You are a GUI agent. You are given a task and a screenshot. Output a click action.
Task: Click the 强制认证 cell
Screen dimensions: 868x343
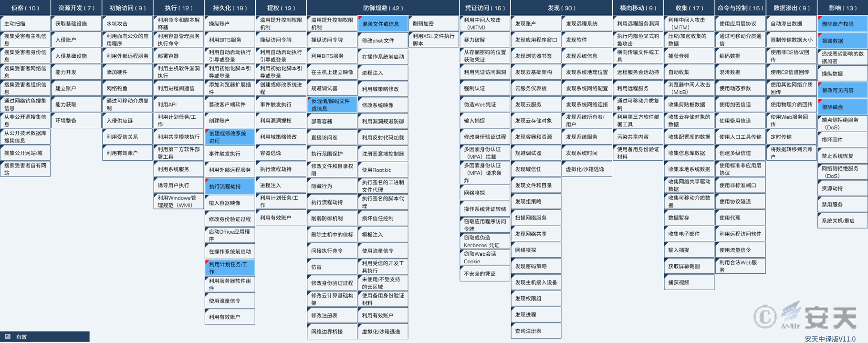485,88
